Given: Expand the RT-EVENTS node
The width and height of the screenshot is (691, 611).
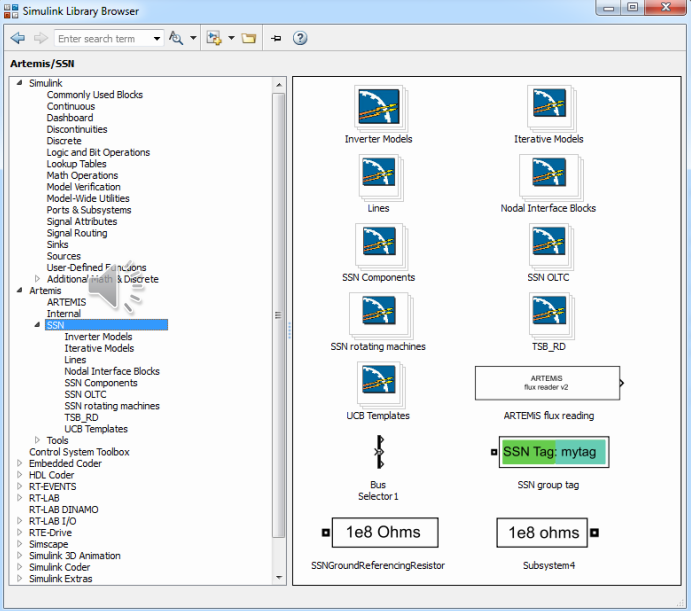Looking at the screenshot, I should pos(19,486).
